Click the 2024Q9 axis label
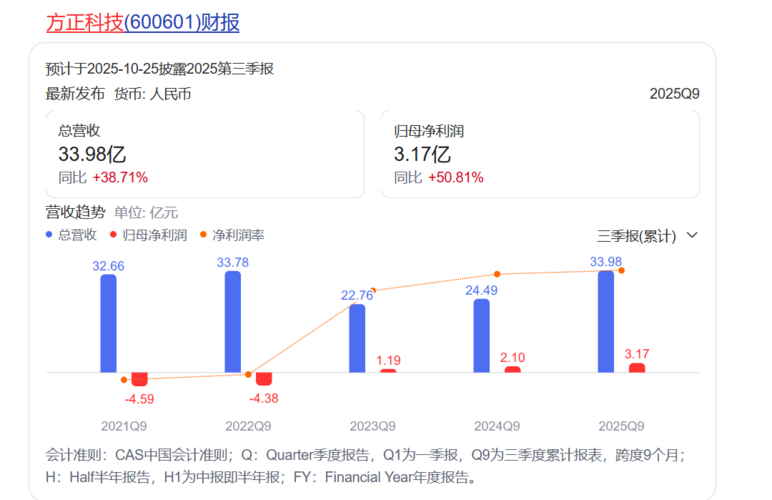Image resolution: width=772 pixels, height=500 pixels. point(497,426)
